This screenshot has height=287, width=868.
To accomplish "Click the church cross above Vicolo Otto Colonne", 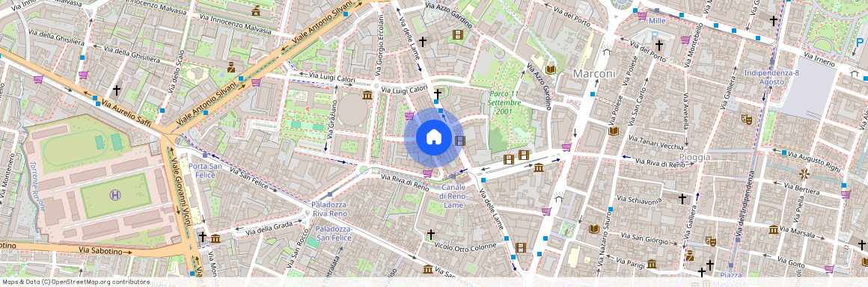I will (431, 235).
